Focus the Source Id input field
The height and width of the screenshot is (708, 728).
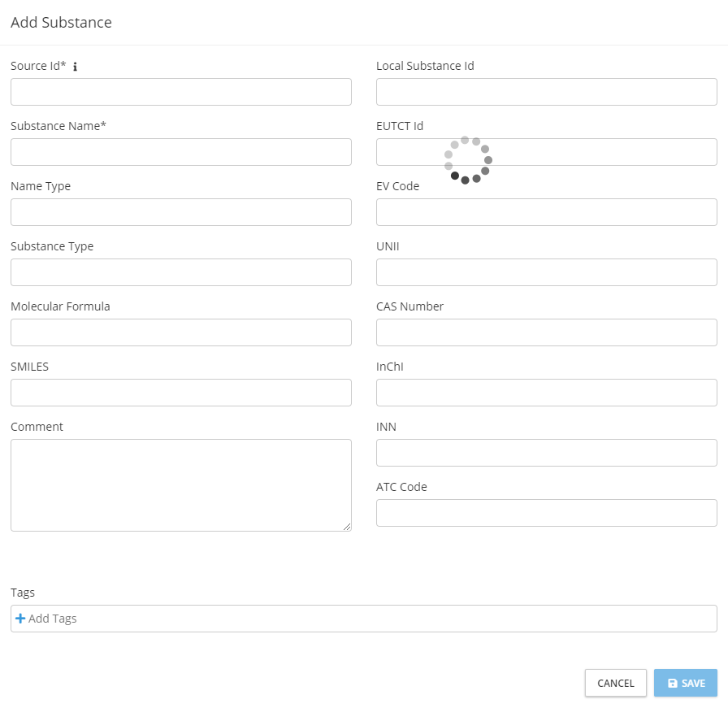point(180,92)
